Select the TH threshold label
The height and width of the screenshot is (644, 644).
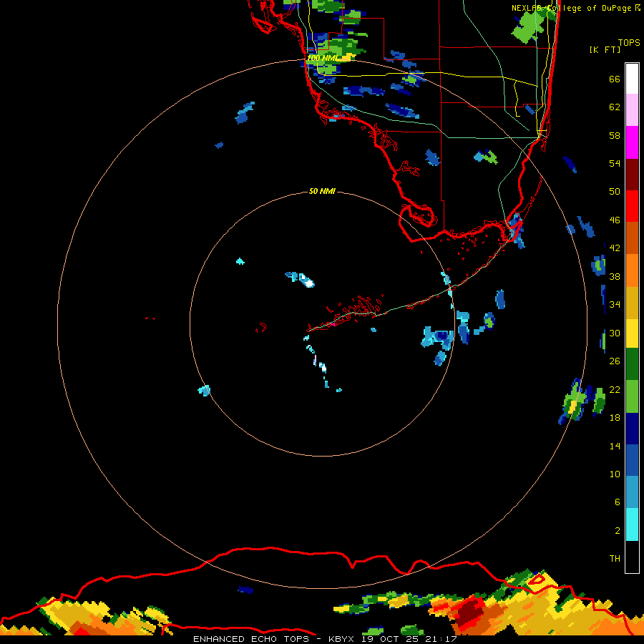pyautogui.click(x=615, y=559)
